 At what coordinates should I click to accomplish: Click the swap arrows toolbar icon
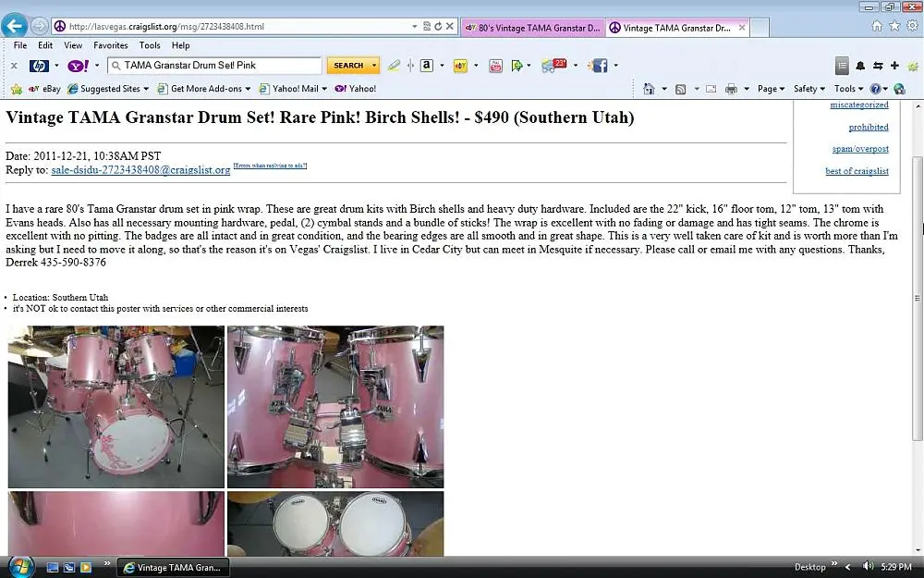pos(878,66)
